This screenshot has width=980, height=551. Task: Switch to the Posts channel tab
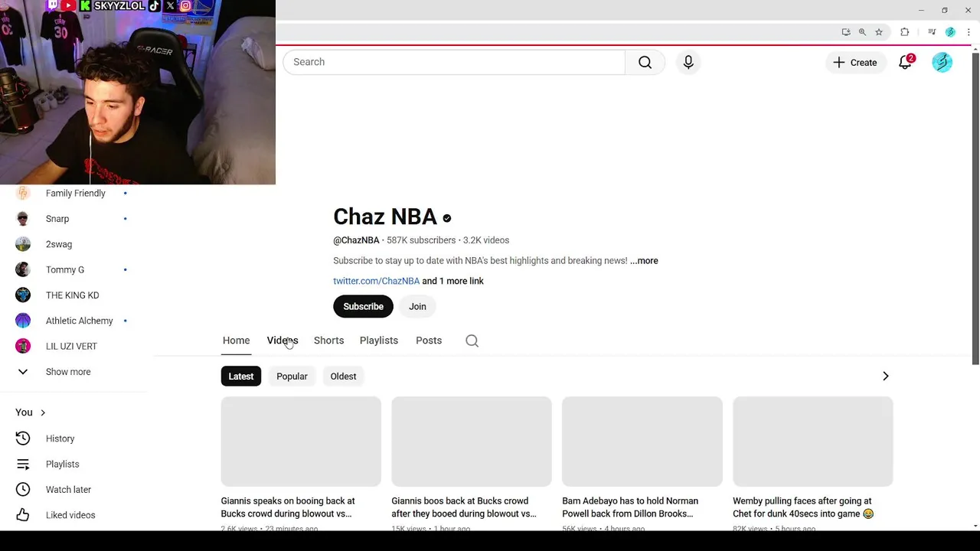429,341
